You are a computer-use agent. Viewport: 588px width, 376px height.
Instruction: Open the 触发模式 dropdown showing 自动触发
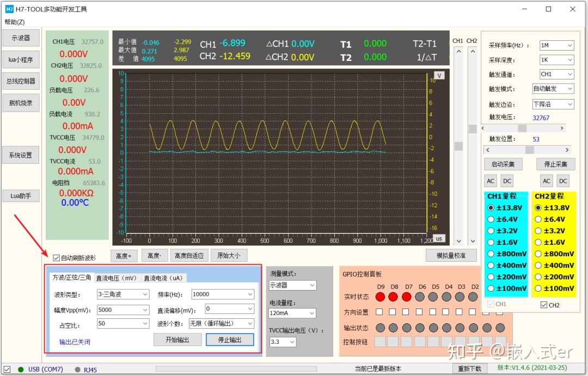click(553, 88)
